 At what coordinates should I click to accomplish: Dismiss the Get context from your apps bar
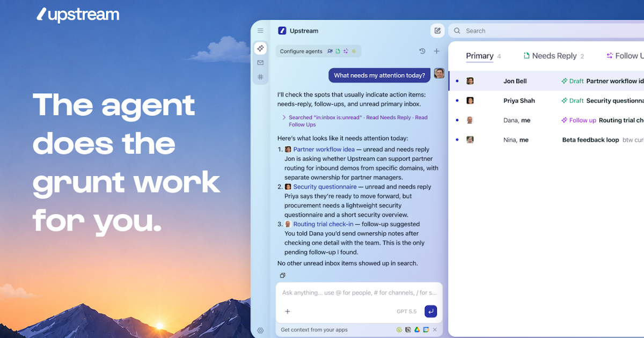[x=435, y=330]
